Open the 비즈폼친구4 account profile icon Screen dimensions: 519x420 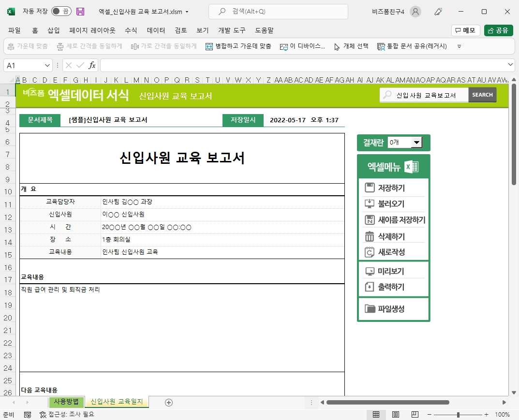pos(415,12)
